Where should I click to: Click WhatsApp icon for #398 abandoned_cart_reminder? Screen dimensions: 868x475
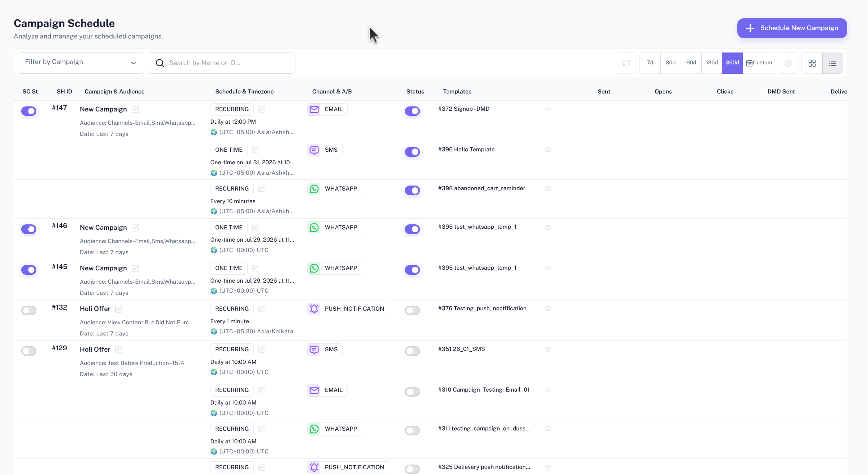tap(314, 189)
